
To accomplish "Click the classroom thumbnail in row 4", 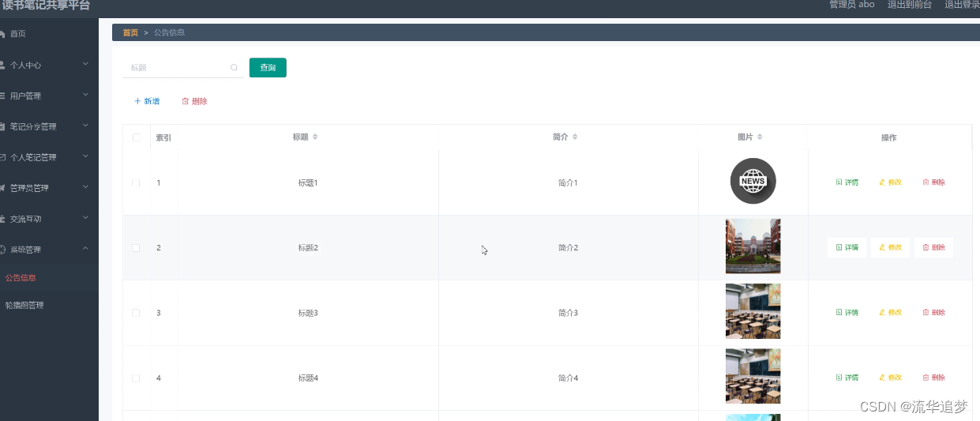I will click(753, 376).
